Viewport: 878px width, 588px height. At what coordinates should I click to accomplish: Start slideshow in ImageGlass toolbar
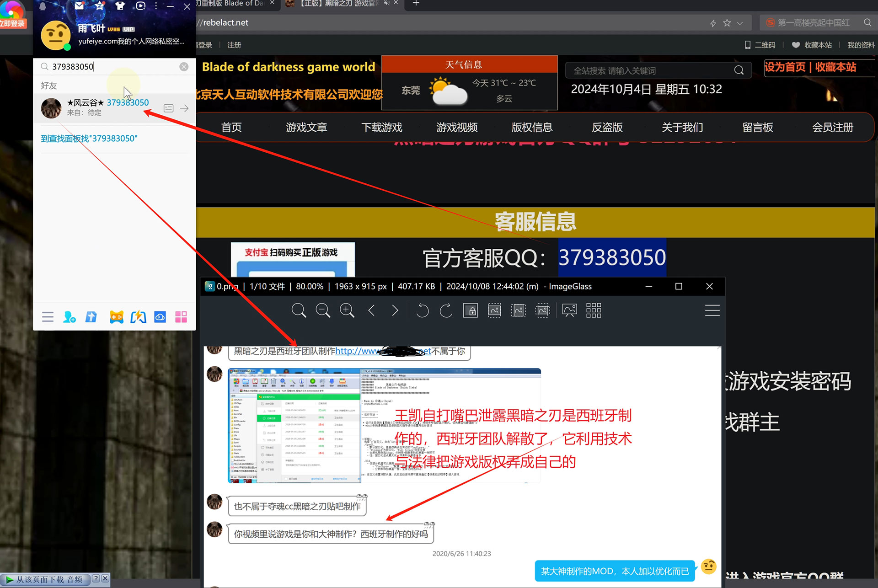click(569, 310)
